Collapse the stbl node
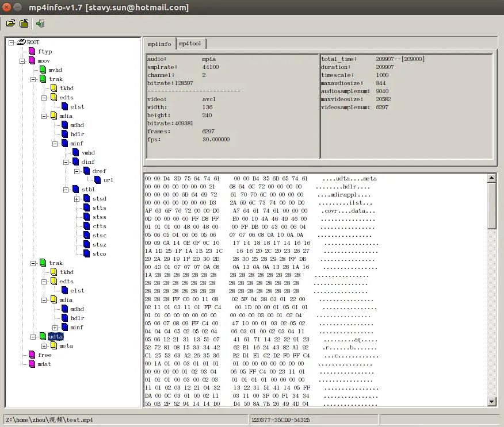 click(x=66, y=190)
